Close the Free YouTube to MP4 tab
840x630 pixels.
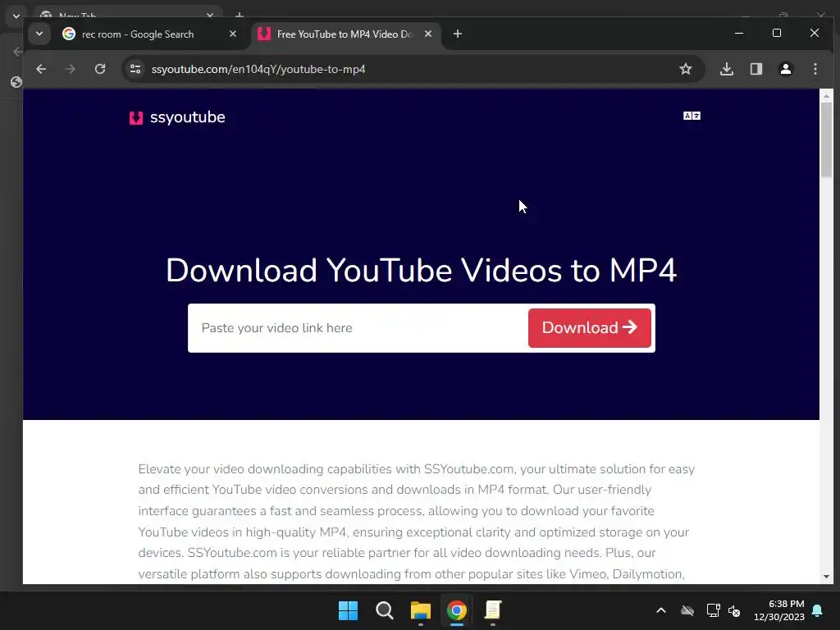pos(428,34)
